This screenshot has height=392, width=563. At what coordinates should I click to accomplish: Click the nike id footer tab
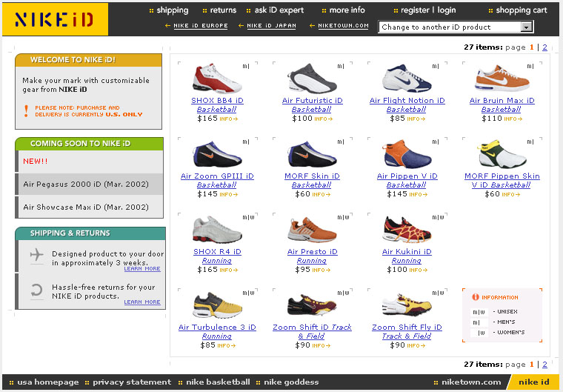pyautogui.click(x=533, y=382)
